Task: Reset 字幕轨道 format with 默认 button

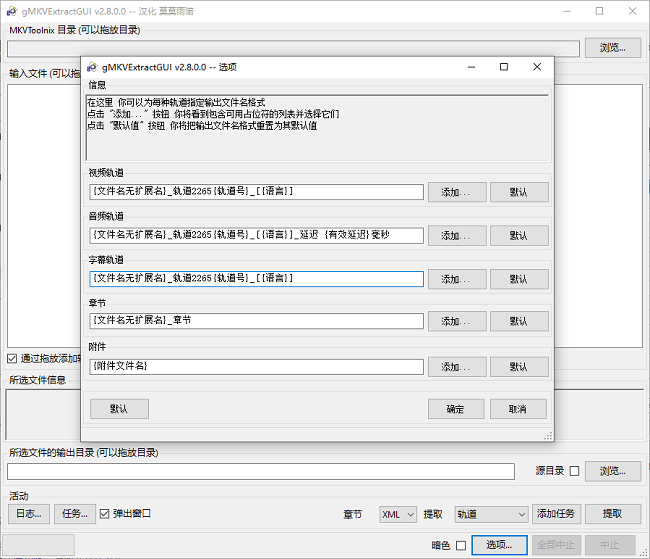Action: 519,279
